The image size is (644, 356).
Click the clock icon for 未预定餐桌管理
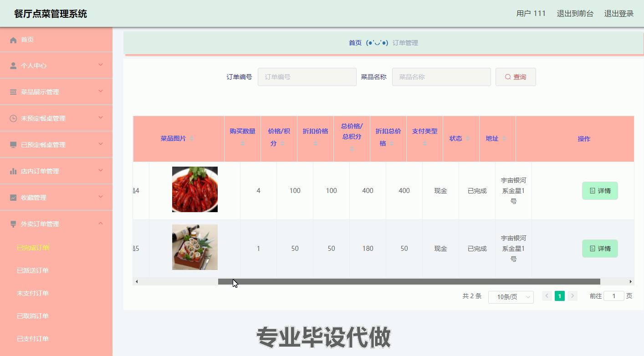pos(14,118)
